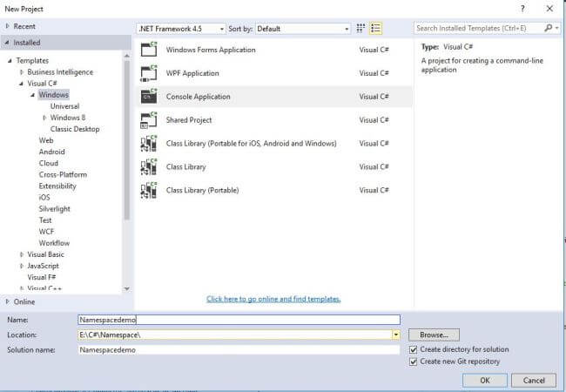Screen dimensions: 566x392
Task: Collapse the Installed section
Action: [x=7, y=42]
